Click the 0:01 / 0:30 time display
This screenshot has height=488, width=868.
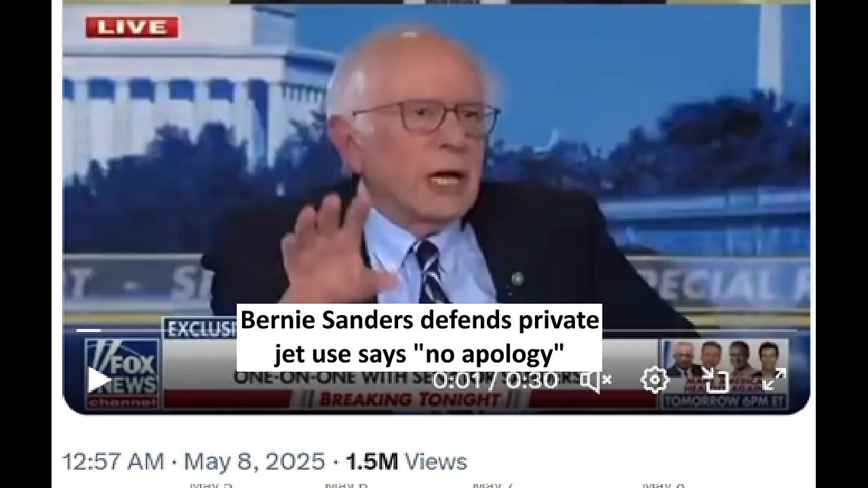[x=496, y=380]
